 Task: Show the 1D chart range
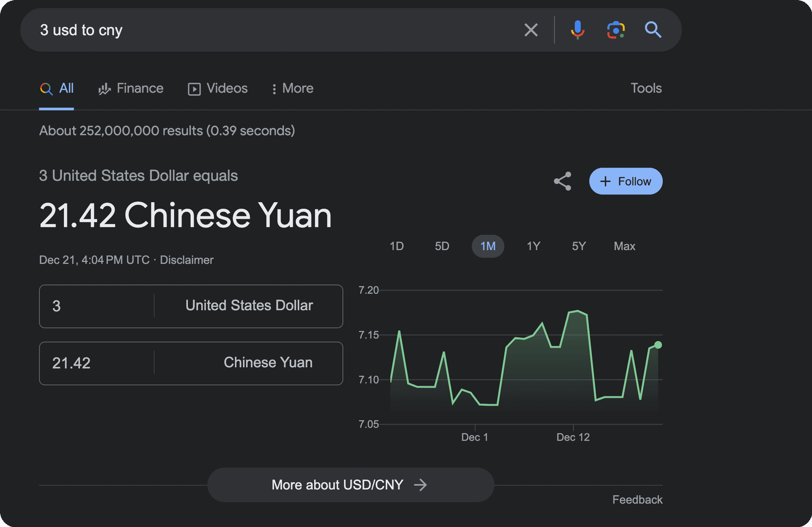(x=397, y=246)
